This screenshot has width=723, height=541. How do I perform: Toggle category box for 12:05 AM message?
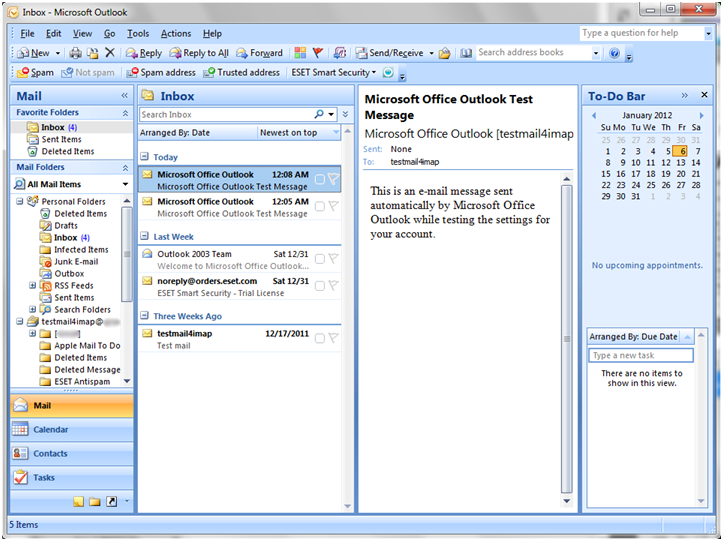coord(320,207)
